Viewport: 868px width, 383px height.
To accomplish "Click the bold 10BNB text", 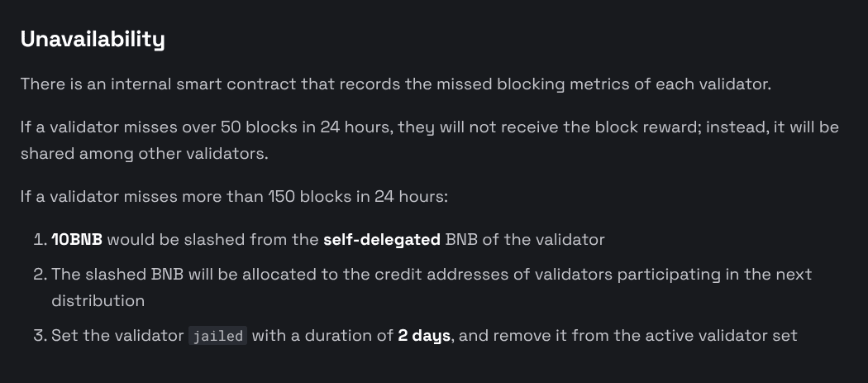I will coord(77,239).
